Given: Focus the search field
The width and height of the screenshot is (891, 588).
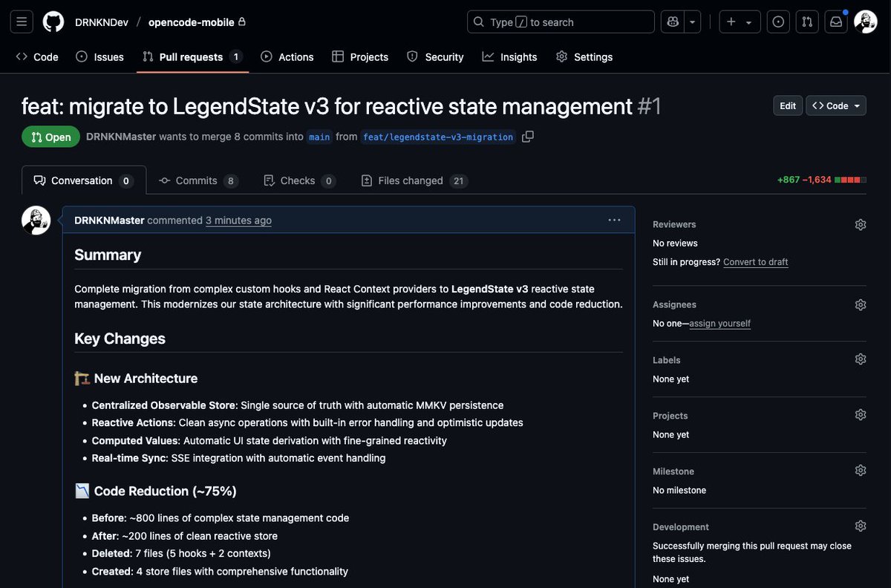Looking at the screenshot, I should point(561,22).
